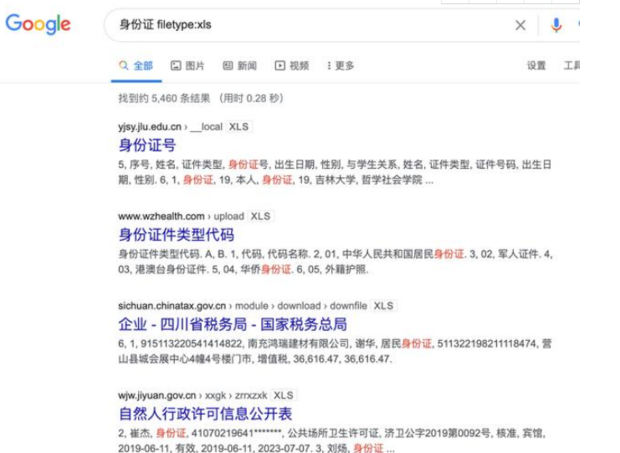Click the newspaper icon next to 新闻
This screenshot has width=620, height=453.
(x=228, y=65)
